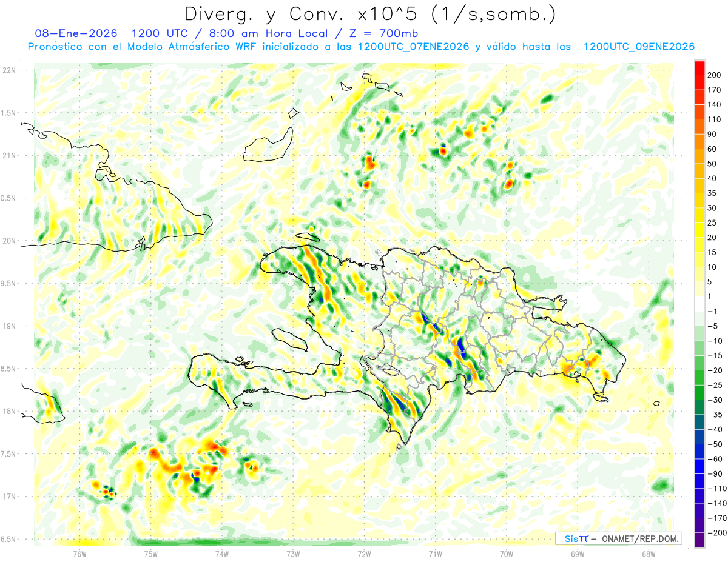This screenshot has height=562, width=728.
Task: Select the title 'Diverg. y Conv. x10^5 (1/s,somb.)'
Action: (x=370, y=13)
